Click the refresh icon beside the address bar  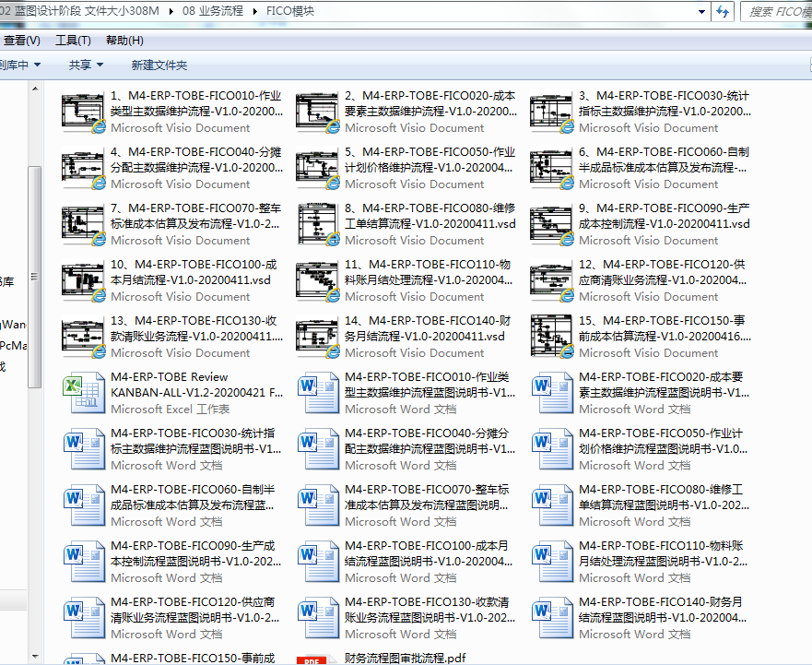723,11
